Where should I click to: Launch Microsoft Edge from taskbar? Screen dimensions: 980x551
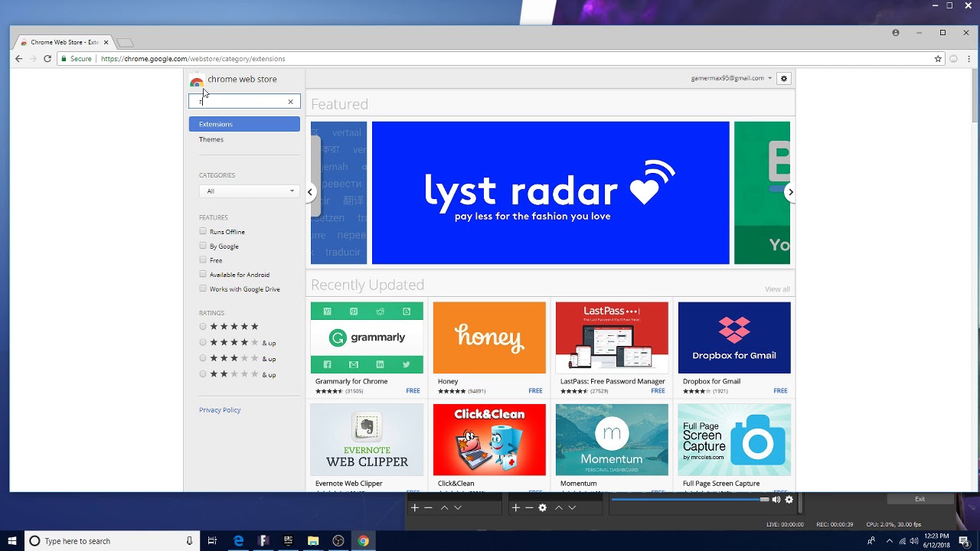(x=239, y=541)
